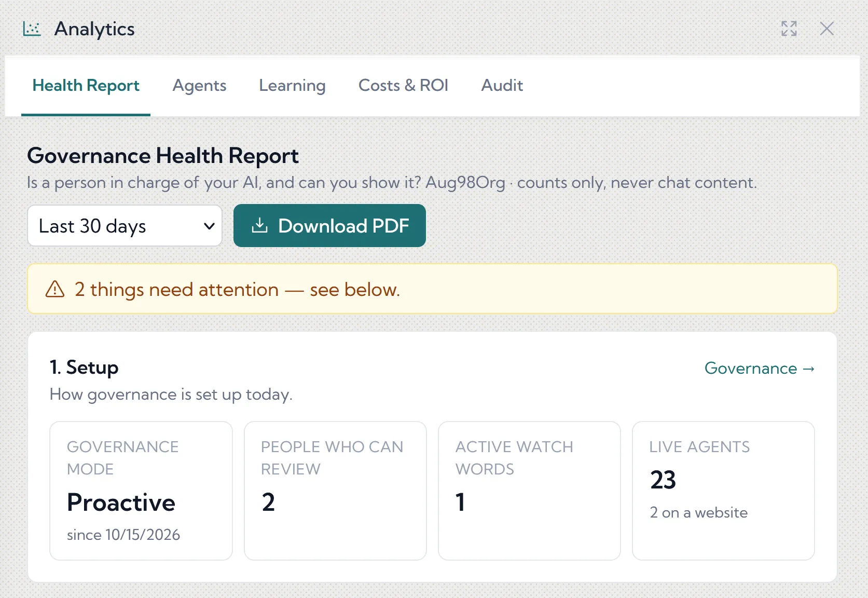Select the Live Agents card
Screen dimensions: 868x598
(x=723, y=491)
